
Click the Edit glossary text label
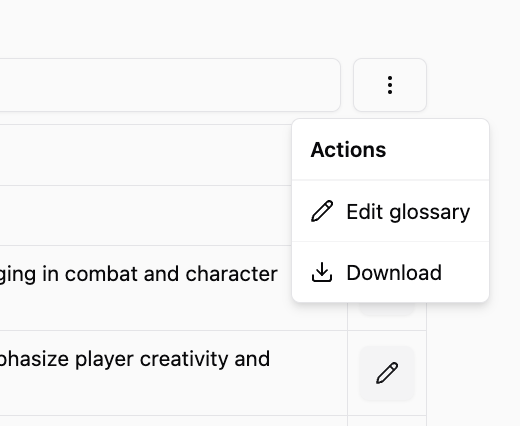pos(408,212)
